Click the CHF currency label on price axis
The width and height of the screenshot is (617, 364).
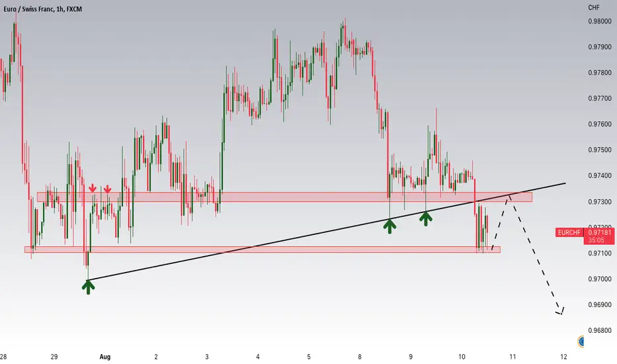tap(593, 7)
